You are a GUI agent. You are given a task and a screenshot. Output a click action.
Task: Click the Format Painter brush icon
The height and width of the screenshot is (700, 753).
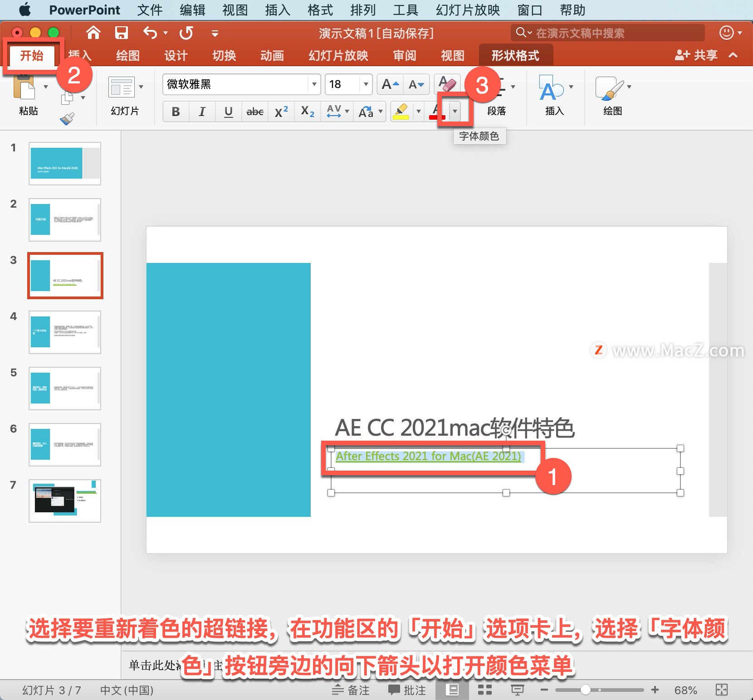point(67,119)
